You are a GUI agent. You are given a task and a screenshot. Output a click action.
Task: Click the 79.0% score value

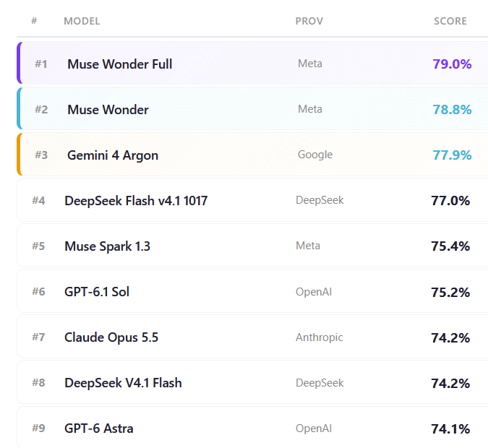(x=452, y=64)
